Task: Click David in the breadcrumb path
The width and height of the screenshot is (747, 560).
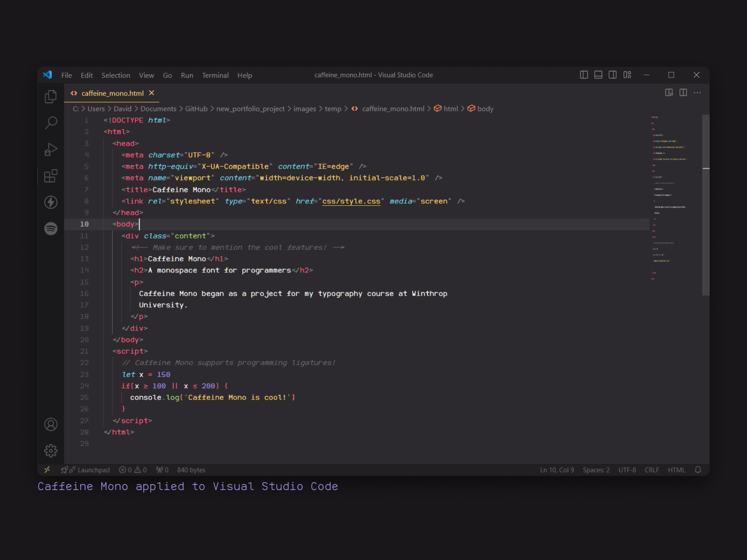Action: click(122, 109)
